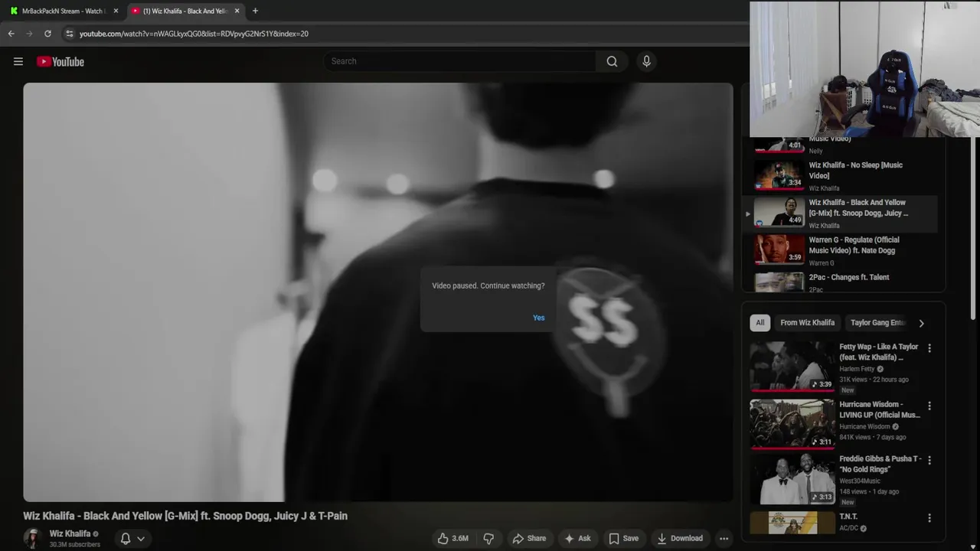Open the T.N.T. AC/DC thumbnail

click(x=792, y=523)
